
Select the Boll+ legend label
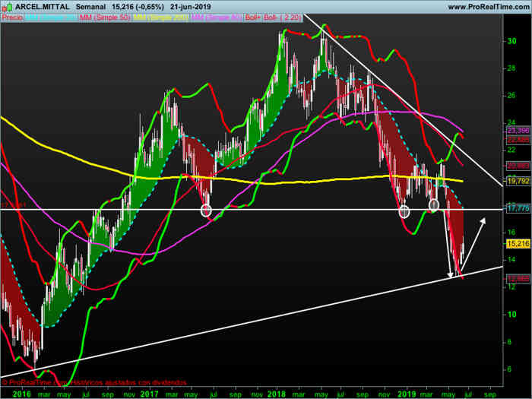click(252, 17)
